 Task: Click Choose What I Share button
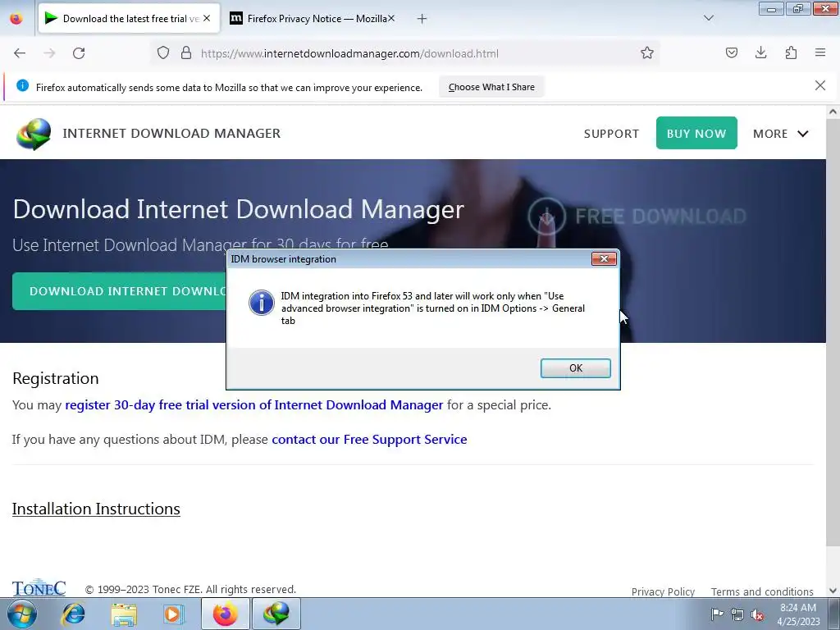491,87
